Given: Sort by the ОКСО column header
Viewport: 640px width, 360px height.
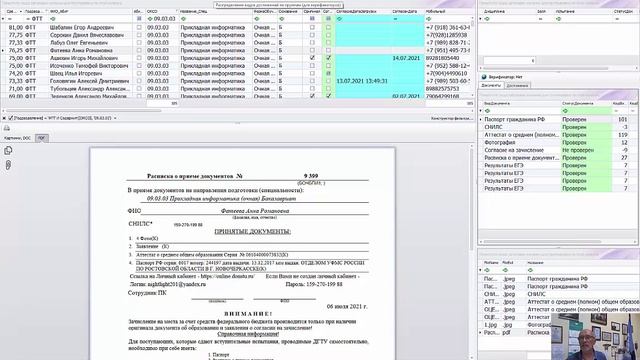Looking at the screenshot, I should click(x=162, y=11).
